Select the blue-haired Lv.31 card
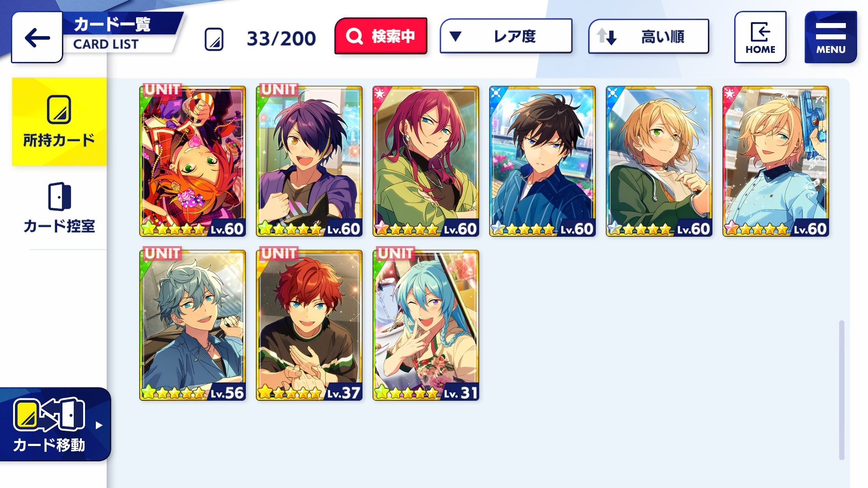The width and height of the screenshot is (868, 488). pos(426,325)
